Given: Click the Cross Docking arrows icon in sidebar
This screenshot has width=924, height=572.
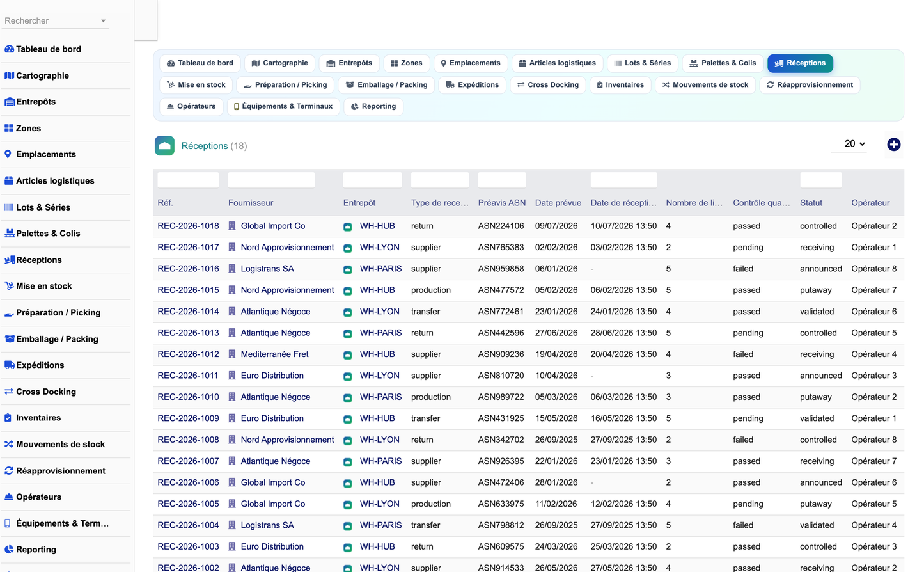Looking at the screenshot, I should [x=9, y=392].
